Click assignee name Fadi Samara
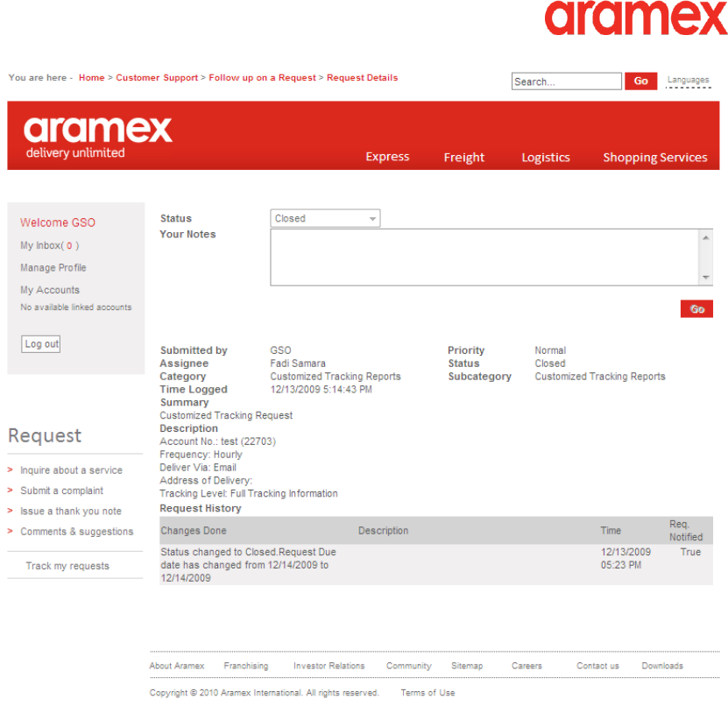728x706 pixels. click(x=298, y=364)
